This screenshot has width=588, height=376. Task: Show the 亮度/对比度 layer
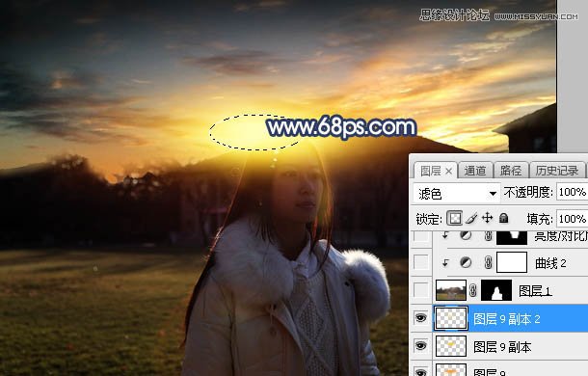click(420, 236)
